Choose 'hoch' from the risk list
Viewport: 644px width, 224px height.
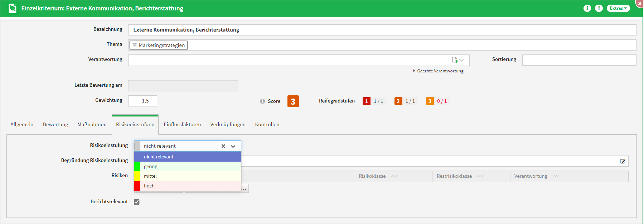[x=149, y=186]
